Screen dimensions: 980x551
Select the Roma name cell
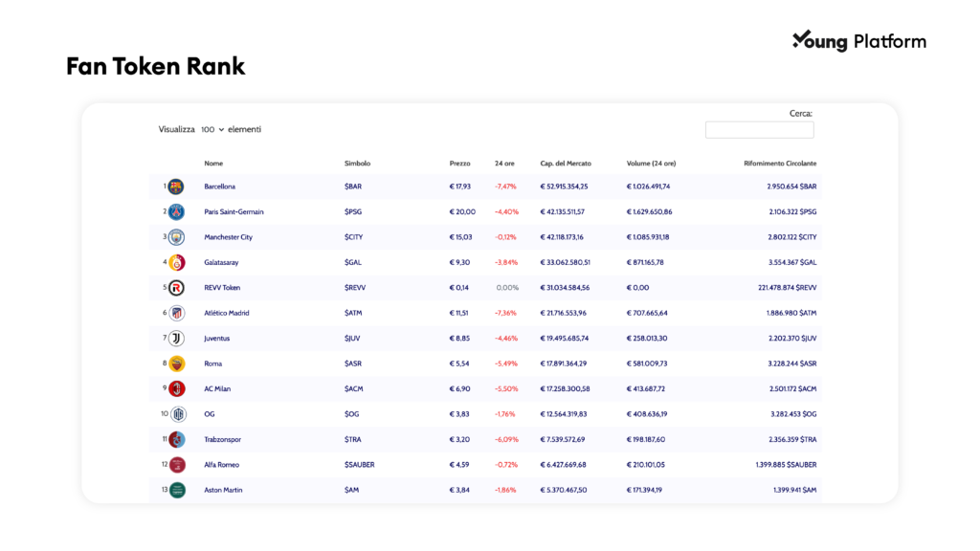click(x=213, y=364)
